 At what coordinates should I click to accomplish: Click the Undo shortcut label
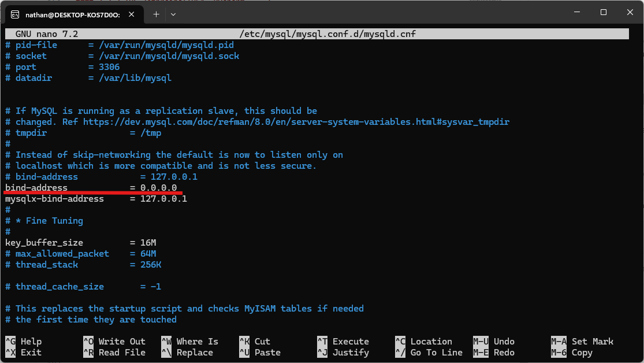[x=504, y=342]
